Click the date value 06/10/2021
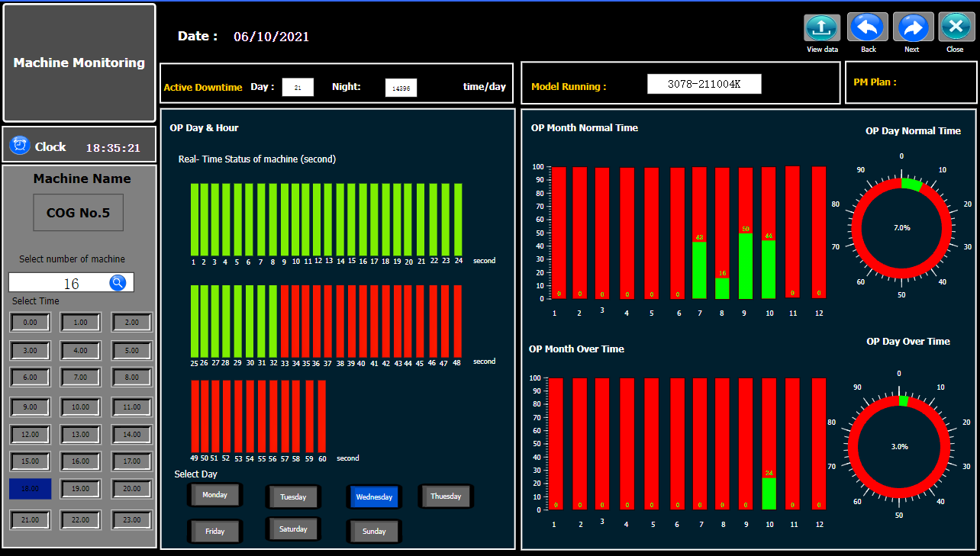 coord(271,37)
